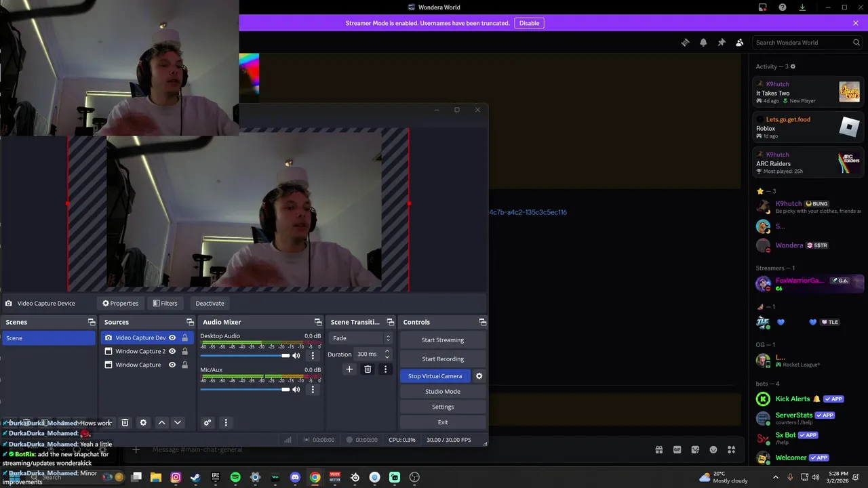Pop out the Audio Mixer dock
This screenshot has height=488, width=868.
point(318,322)
